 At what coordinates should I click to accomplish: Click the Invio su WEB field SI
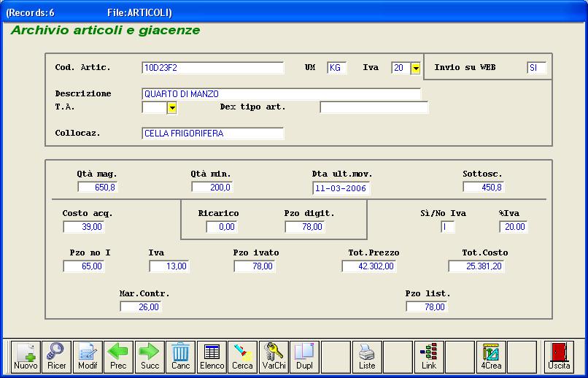click(537, 68)
